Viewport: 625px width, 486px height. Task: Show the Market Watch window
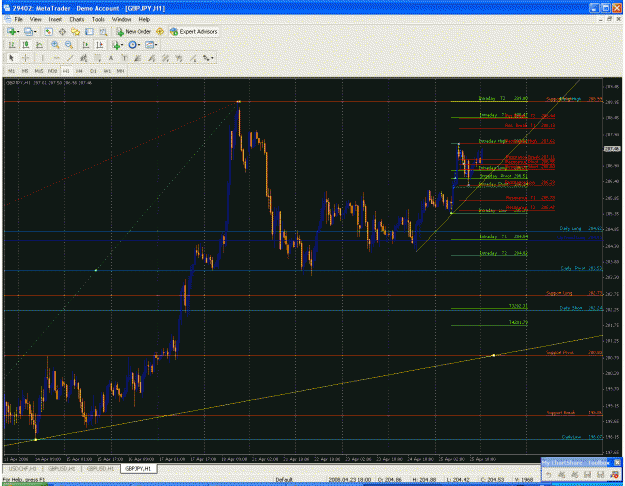click(49, 31)
